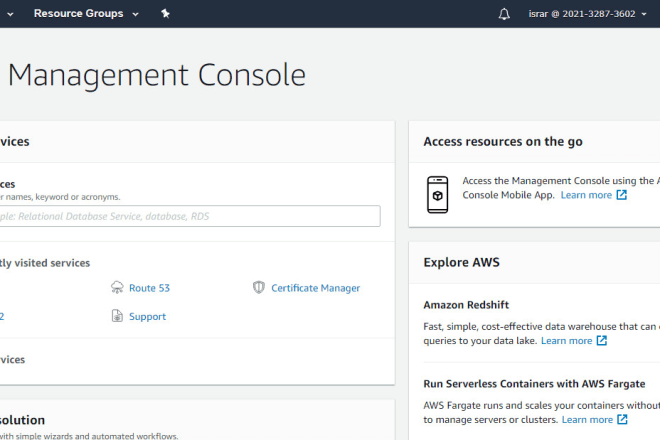Click the Support document icon
660x440 pixels.
117,316
